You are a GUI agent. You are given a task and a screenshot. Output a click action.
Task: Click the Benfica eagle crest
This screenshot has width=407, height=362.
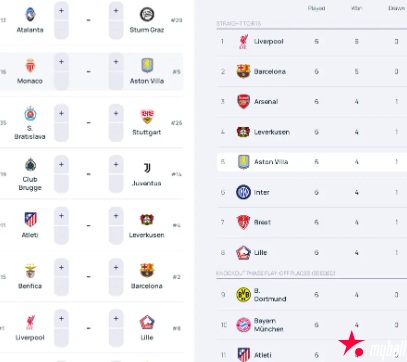pyautogui.click(x=30, y=271)
